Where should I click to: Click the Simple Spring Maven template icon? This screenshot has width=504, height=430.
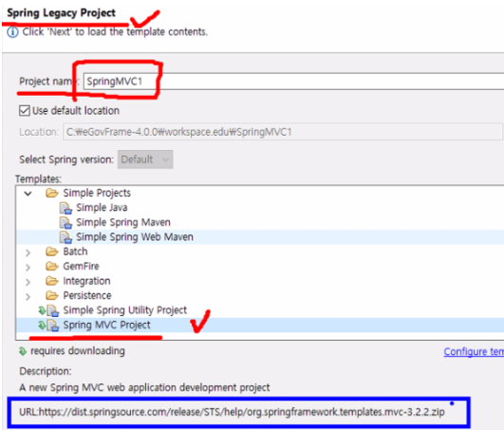tap(65, 222)
